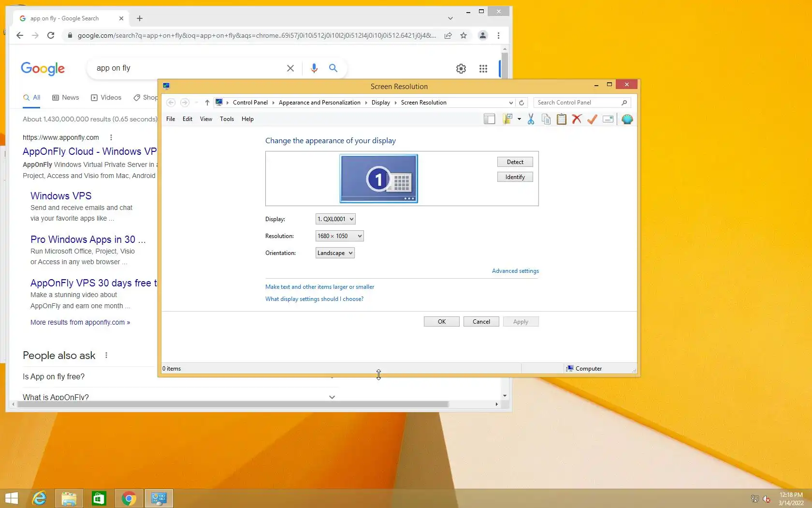Open Advanced settings link
This screenshot has height=508, width=812.
[515, 271]
